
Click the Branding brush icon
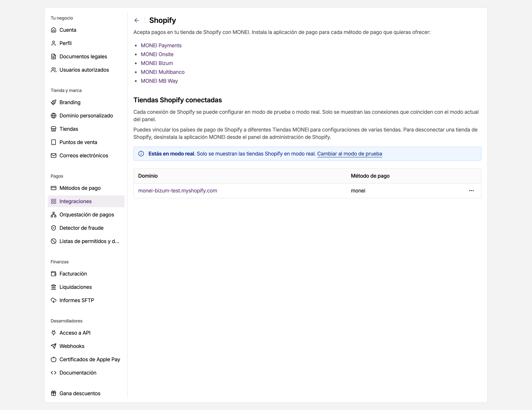(54, 102)
